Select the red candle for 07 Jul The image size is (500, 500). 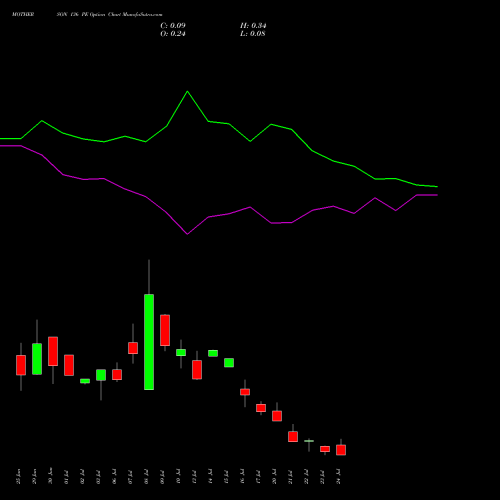133,348
